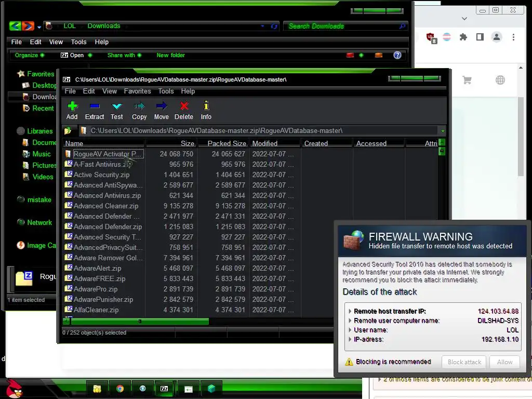Open the 7-Zip View menu
This screenshot has height=399, width=532.
click(x=110, y=91)
